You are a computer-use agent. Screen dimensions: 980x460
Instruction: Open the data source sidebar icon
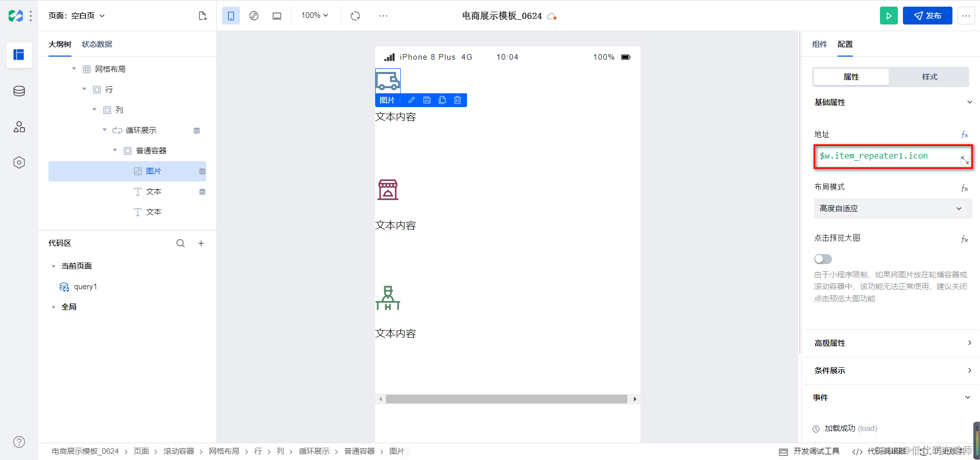(x=19, y=91)
